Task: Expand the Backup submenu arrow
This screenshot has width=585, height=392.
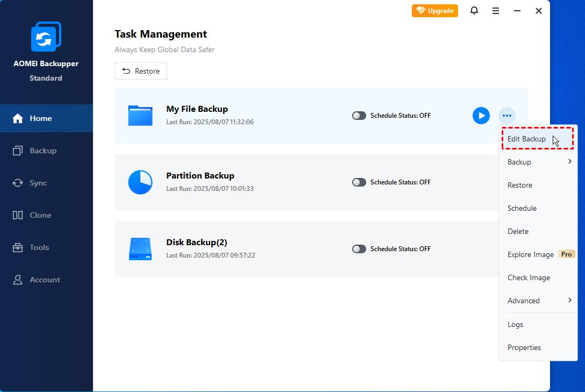Action: 570,161
